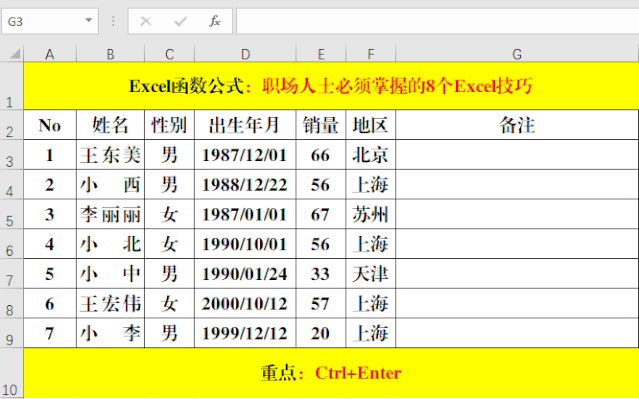Click the '备注' header cell
Image resolution: width=639 pixels, height=399 pixels.
[x=517, y=125]
